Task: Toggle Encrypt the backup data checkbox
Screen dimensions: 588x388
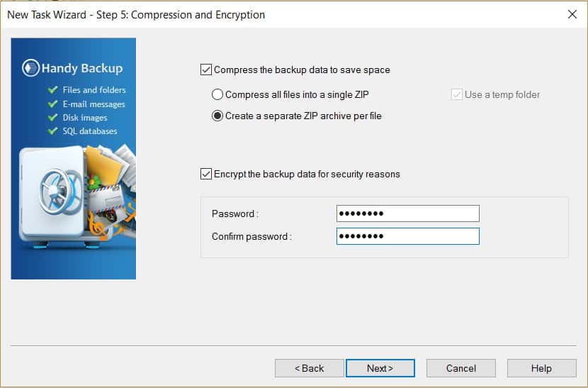Action: tap(206, 174)
